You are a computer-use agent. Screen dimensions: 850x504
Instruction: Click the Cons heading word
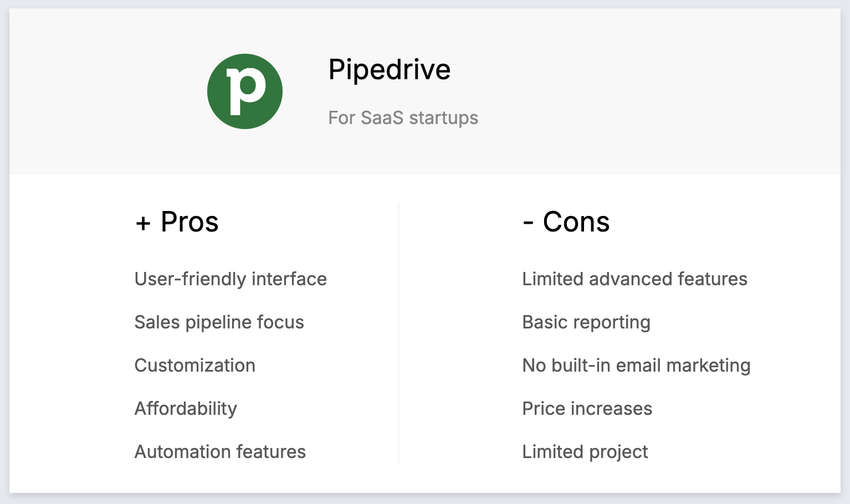point(576,222)
